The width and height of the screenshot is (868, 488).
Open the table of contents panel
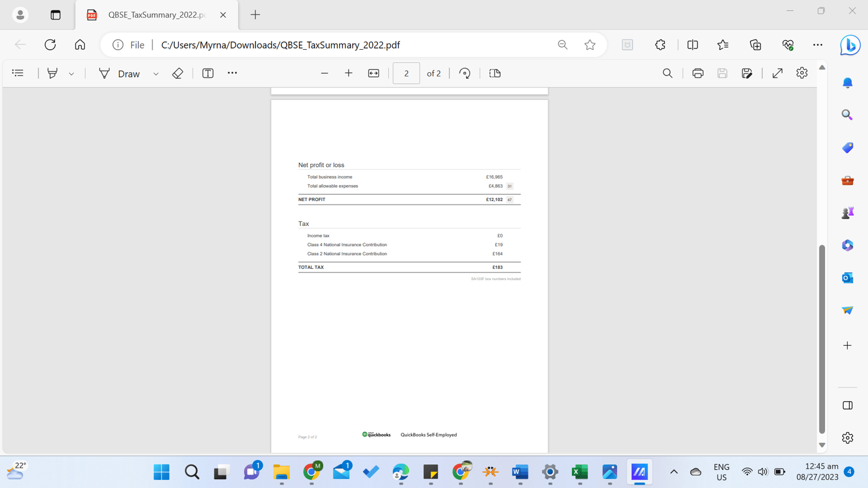click(18, 73)
